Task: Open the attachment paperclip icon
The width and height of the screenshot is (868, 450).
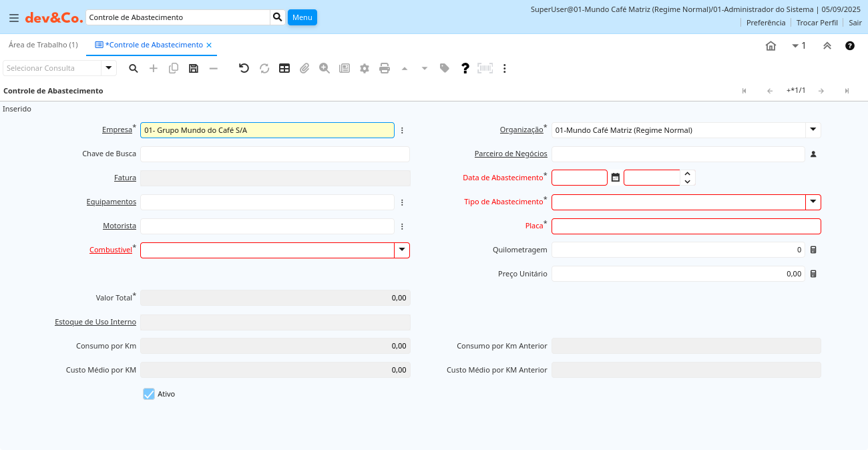Action: [x=304, y=68]
